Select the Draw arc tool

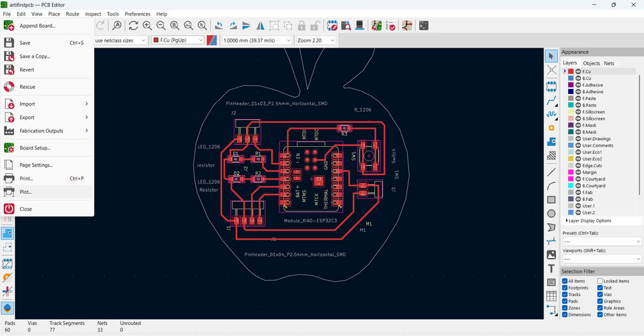point(551,186)
